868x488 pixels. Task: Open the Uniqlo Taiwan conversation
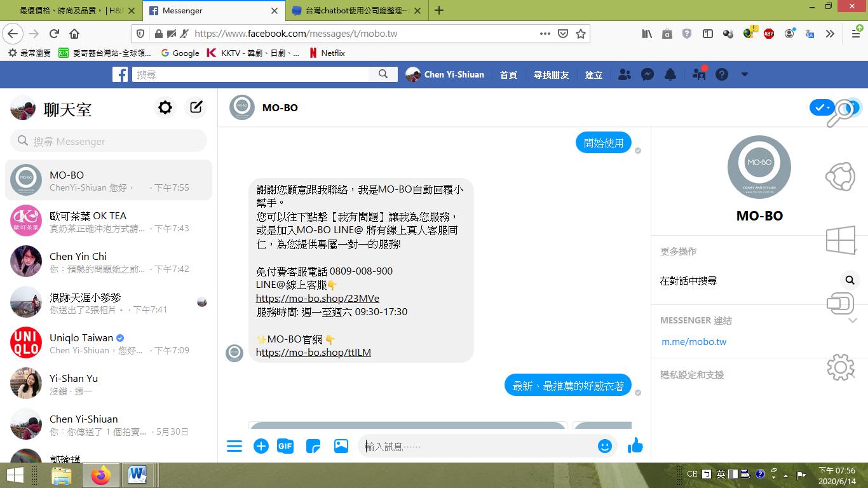(x=109, y=343)
